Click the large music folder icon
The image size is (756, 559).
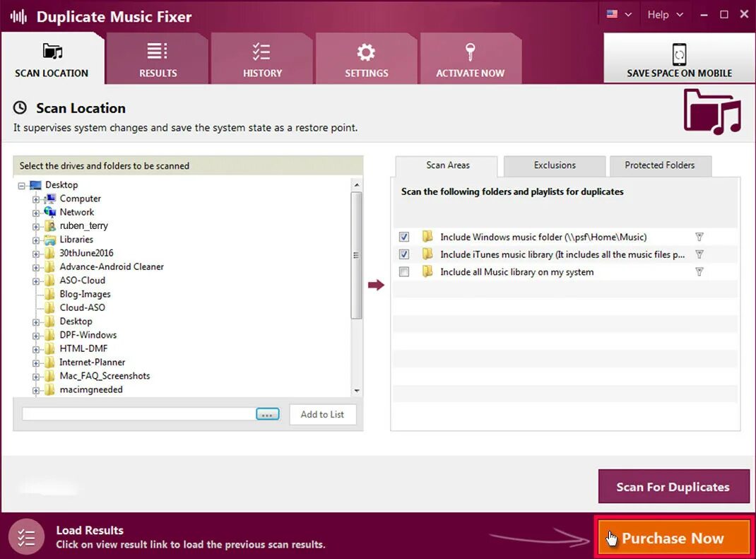pos(711,112)
